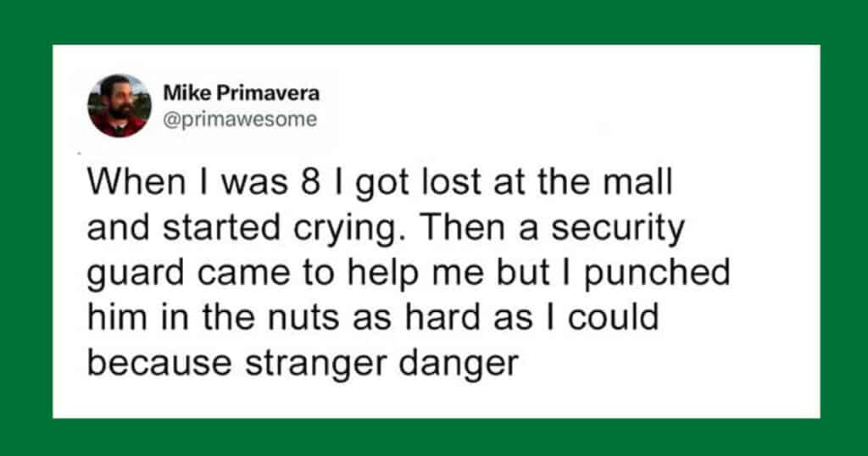Click the Mike Primavera display name
The width and height of the screenshot is (868, 456).
pyautogui.click(x=242, y=93)
